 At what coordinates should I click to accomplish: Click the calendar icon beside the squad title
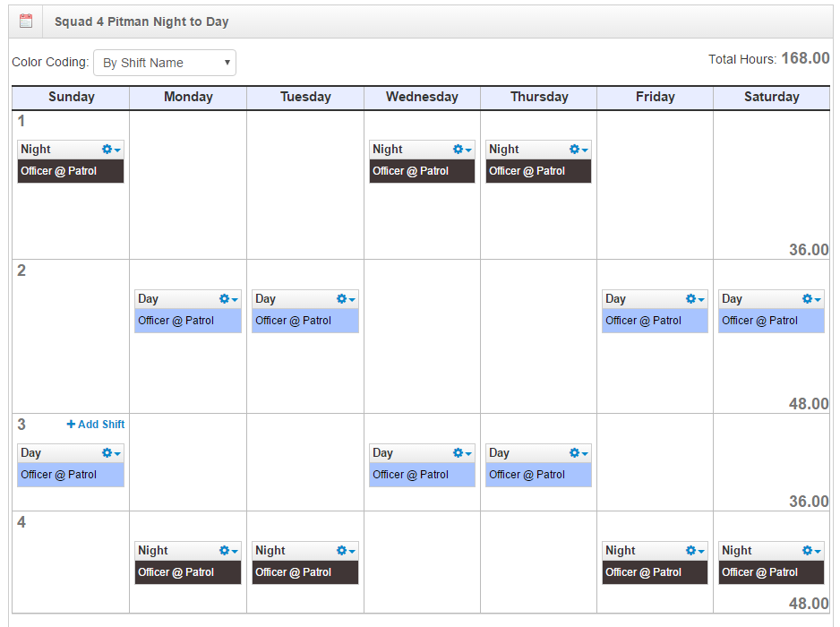tap(26, 21)
